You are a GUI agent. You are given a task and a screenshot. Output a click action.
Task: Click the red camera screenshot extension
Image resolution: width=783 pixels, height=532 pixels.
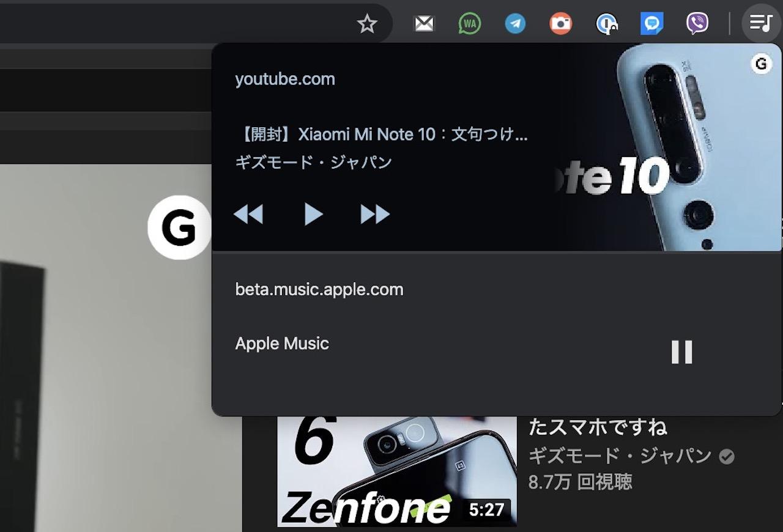tap(560, 24)
